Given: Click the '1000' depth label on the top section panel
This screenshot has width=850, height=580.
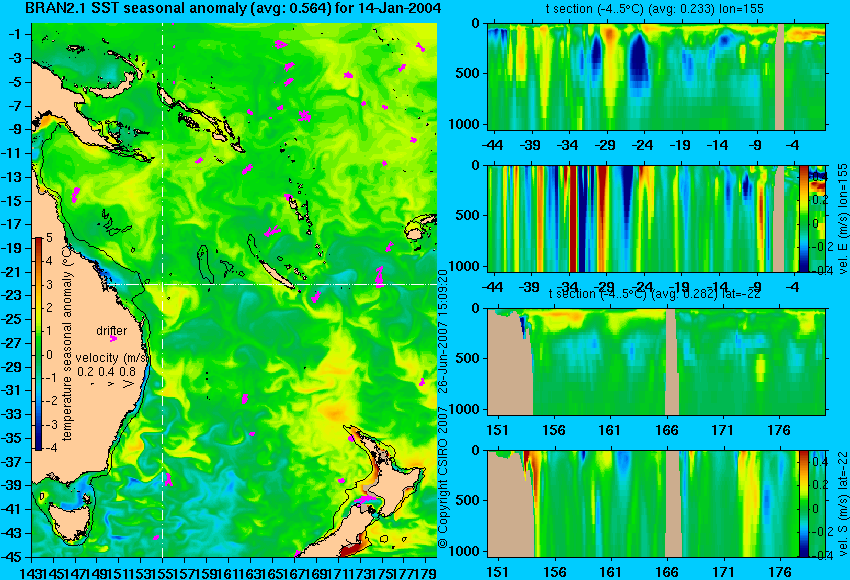Looking at the screenshot, I should point(464,124).
